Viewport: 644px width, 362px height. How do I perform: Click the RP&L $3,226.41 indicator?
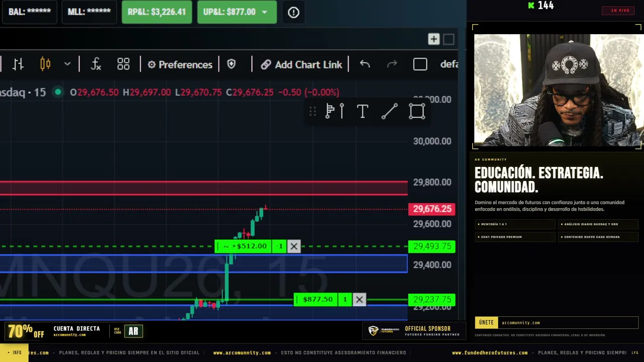pyautogui.click(x=156, y=12)
